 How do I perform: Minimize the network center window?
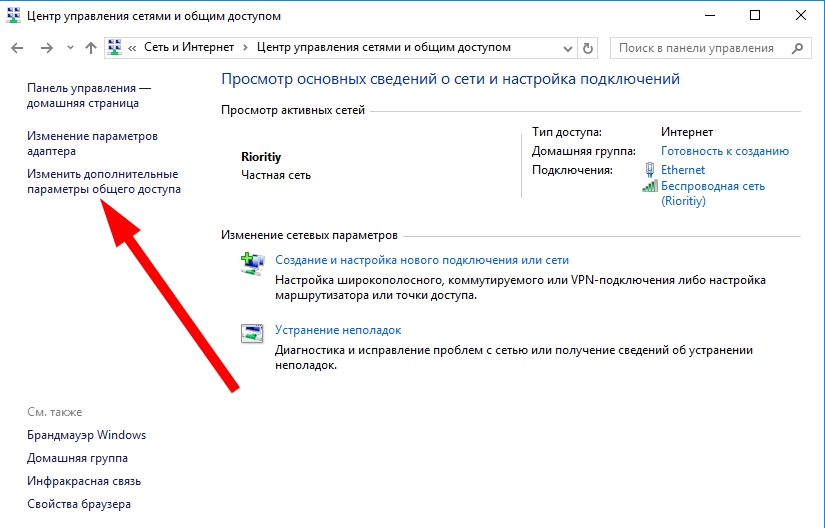tap(710, 15)
